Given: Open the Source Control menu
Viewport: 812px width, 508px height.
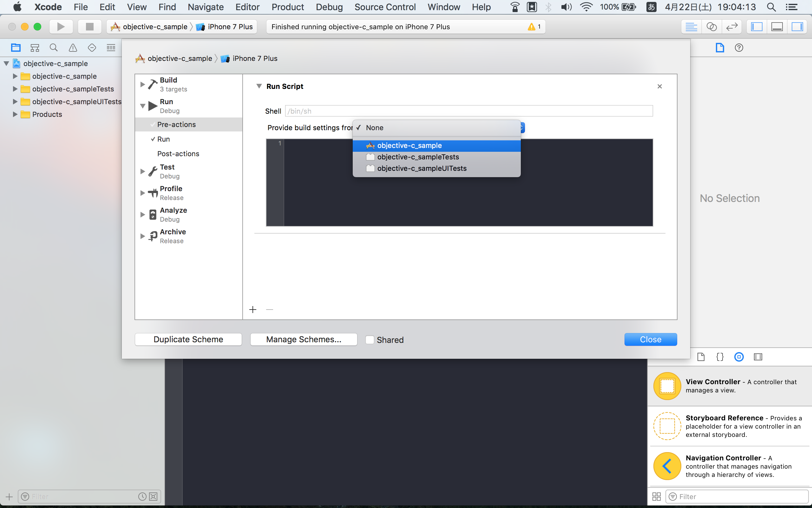Looking at the screenshot, I should point(385,7).
